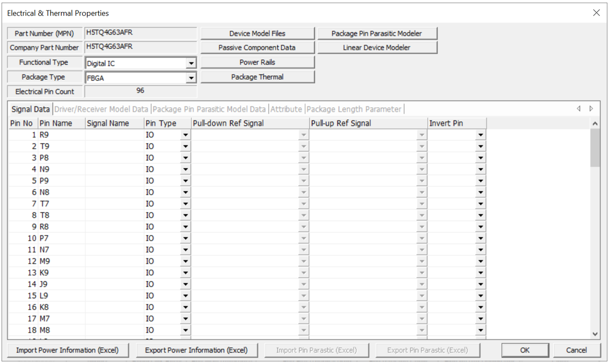Expand the Package Type dropdown
Viewport: 610px width, 364px height.
191,78
